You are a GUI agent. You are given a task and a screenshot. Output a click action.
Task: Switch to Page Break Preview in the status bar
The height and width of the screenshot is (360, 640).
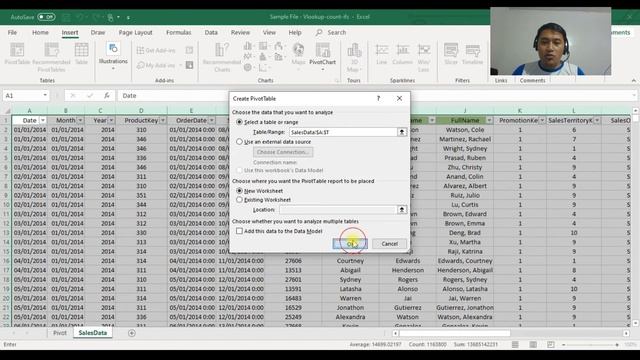[x=551, y=344]
